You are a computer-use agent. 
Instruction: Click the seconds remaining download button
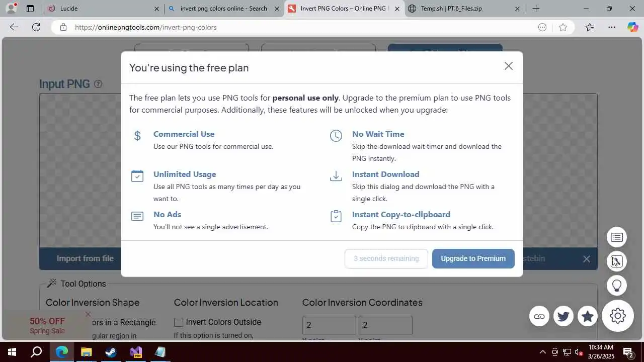386,258
